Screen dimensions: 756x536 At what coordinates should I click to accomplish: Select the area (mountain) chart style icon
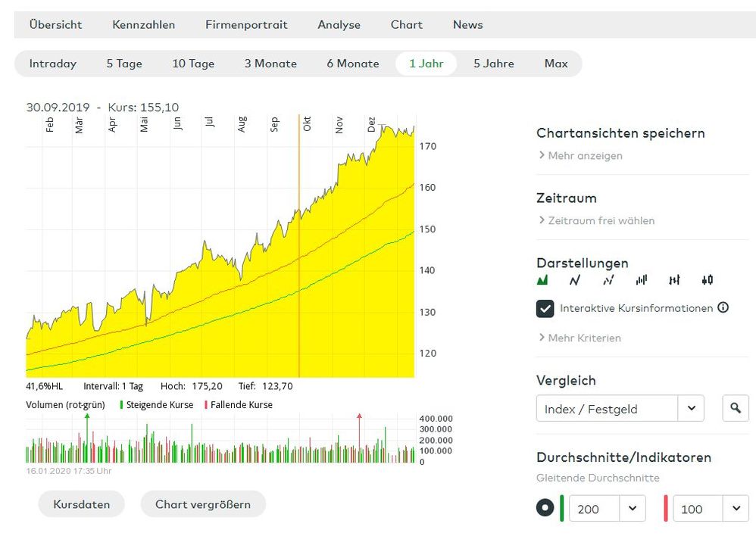pyautogui.click(x=542, y=280)
